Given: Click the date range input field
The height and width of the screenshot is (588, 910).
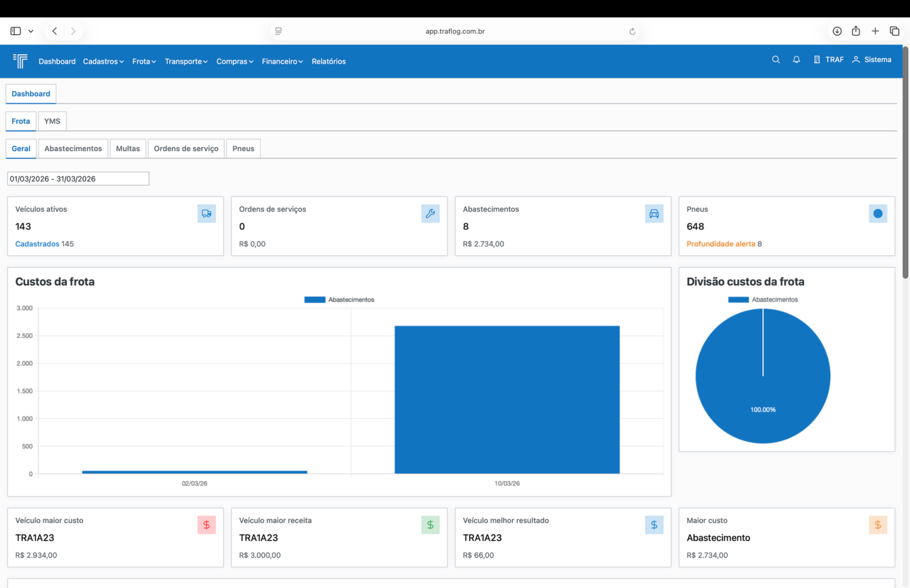Looking at the screenshot, I should [78, 179].
